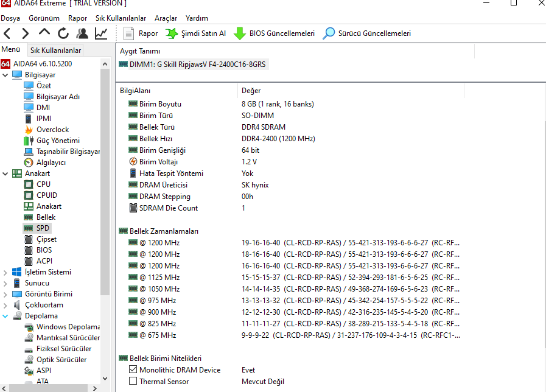Select the BIOS icon in the tree

click(29, 250)
